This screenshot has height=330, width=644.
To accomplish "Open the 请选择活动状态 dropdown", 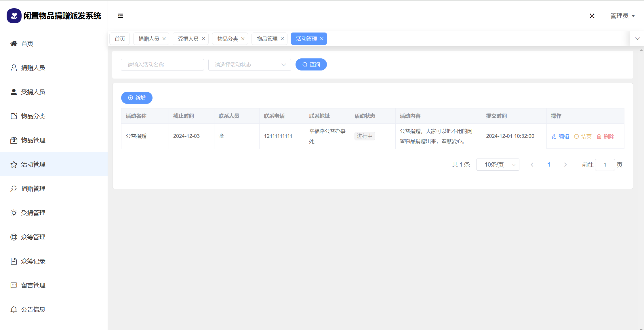I will coord(249,65).
